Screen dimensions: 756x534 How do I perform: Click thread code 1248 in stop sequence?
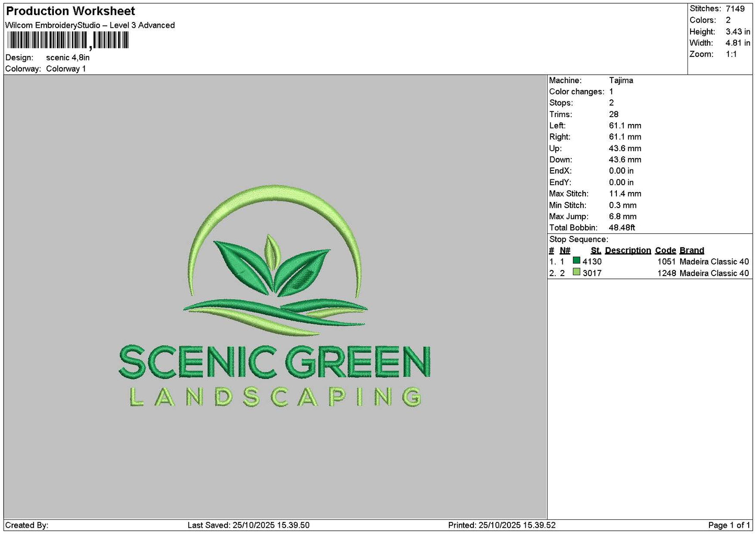[x=667, y=273]
